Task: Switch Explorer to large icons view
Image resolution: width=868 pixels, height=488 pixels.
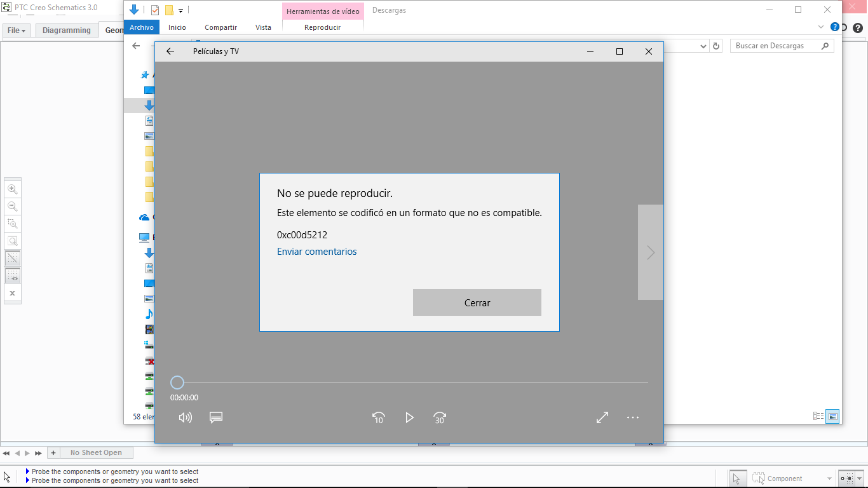Action: coord(833,416)
